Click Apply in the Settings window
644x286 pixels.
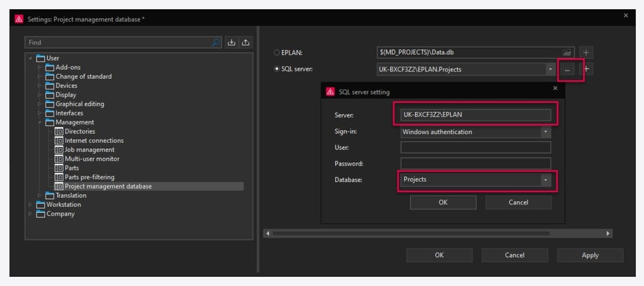click(590, 255)
